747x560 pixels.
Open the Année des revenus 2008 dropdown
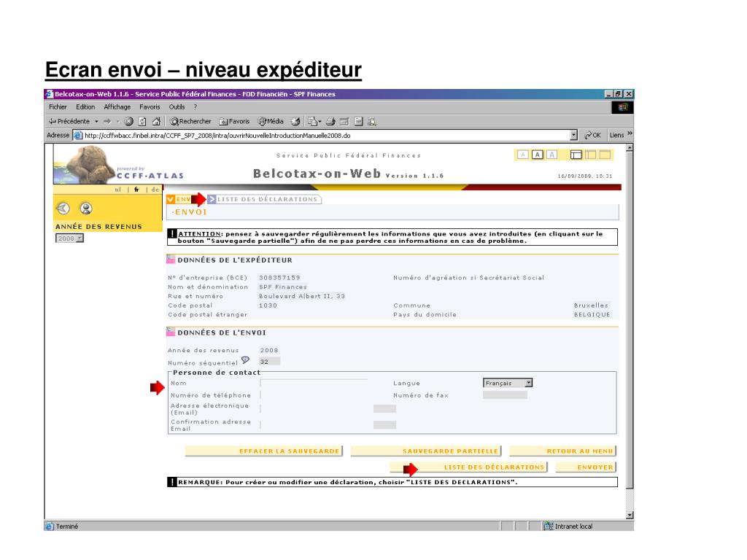[x=69, y=238]
